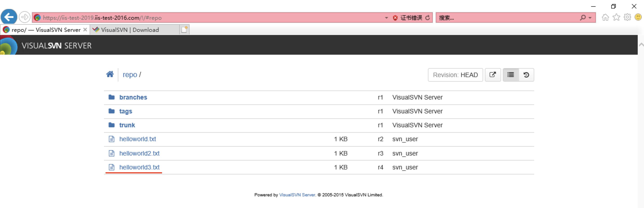
Task: Click the red certificate error shield icon
Action: coord(395,18)
